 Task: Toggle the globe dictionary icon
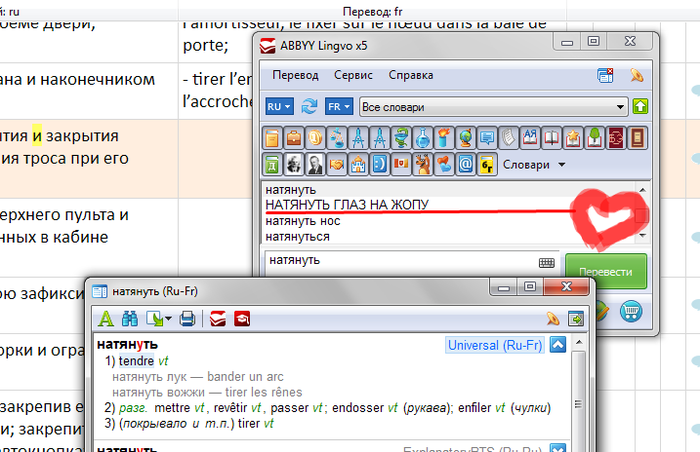pos(465,138)
